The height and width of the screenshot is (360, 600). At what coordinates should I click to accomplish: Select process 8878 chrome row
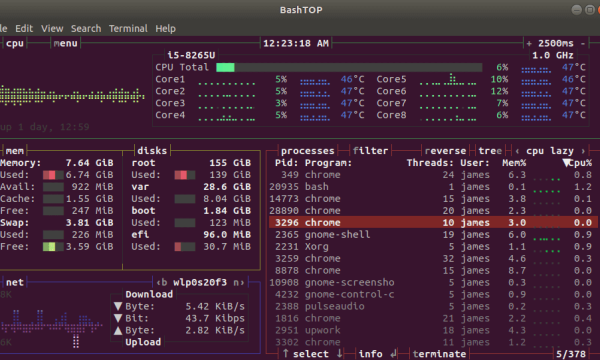pos(433,270)
